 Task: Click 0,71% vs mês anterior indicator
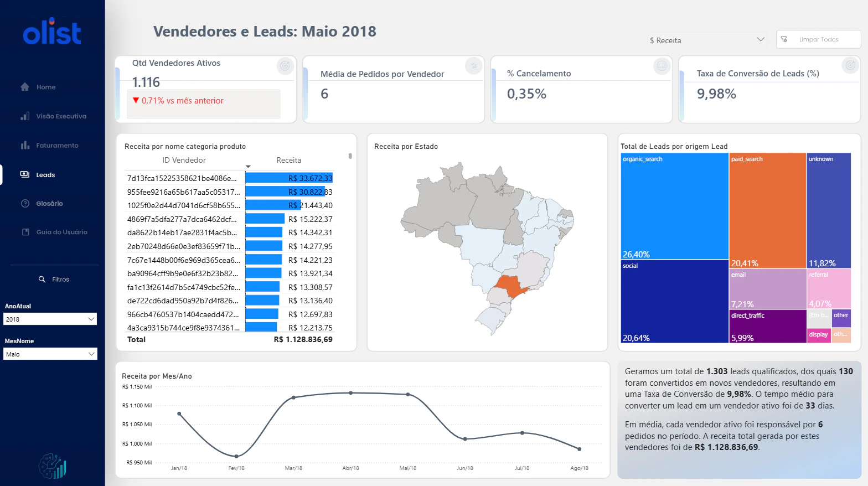pos(178,101)
